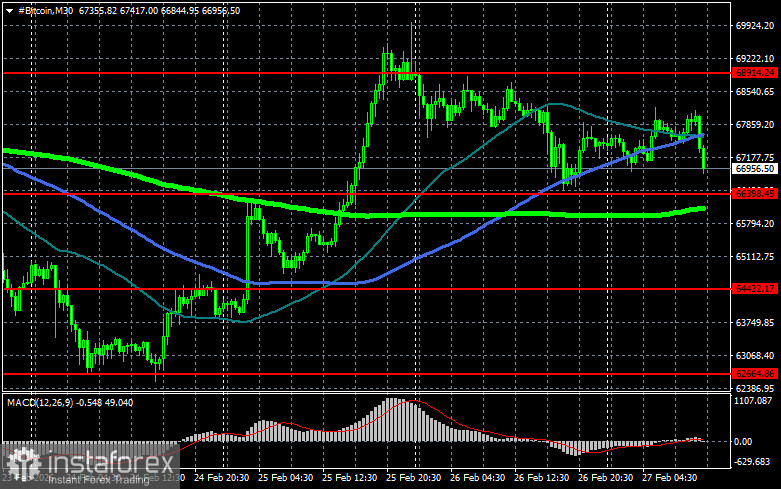The height and width of the screenshot is (489, 781).
Task: Click the 25 Feb 04:30 time label
Action: 285,478
